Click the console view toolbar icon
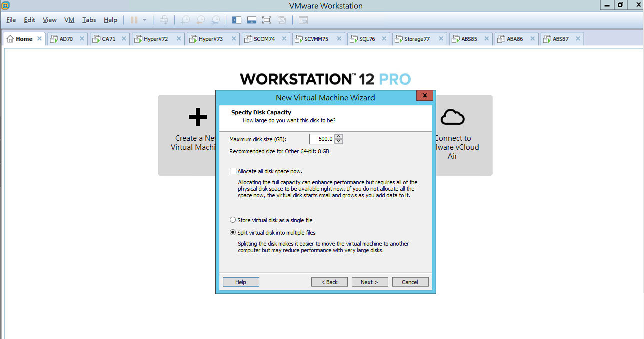The width and height of the screenshot is (644, 339). pyautogui.click(x=303, y=20)
